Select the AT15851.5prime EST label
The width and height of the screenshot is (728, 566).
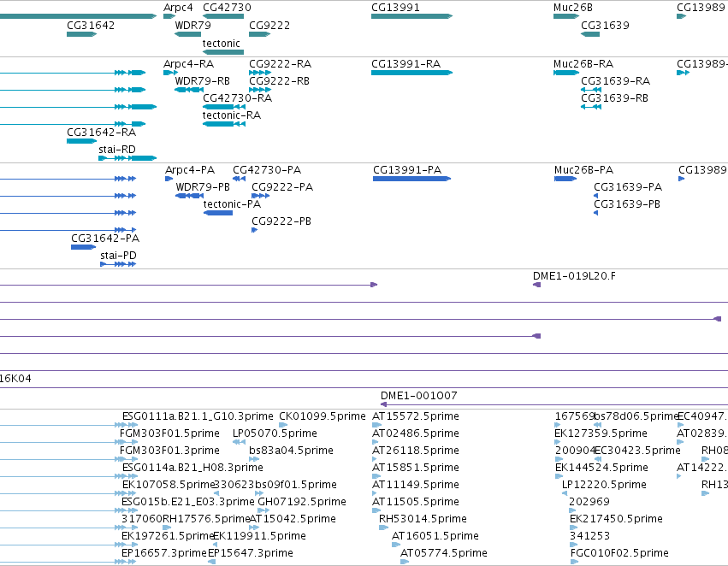click(416, 469)
